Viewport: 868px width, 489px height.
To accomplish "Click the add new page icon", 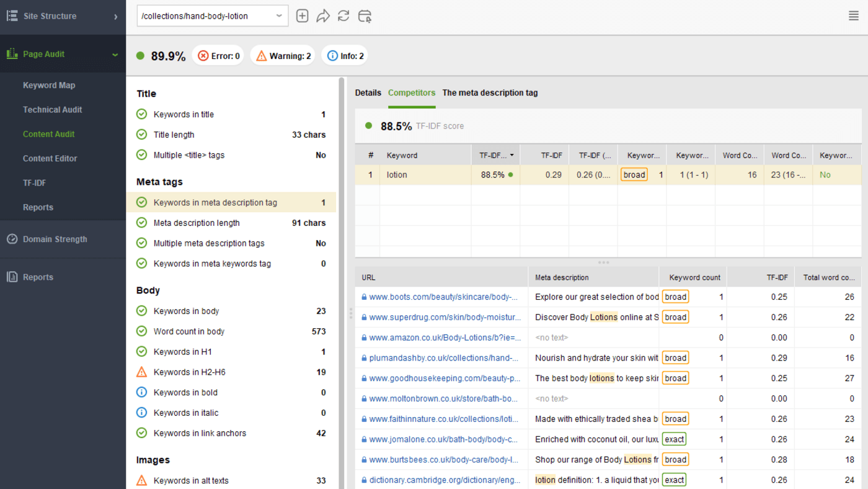I will [x=302, y=16].
